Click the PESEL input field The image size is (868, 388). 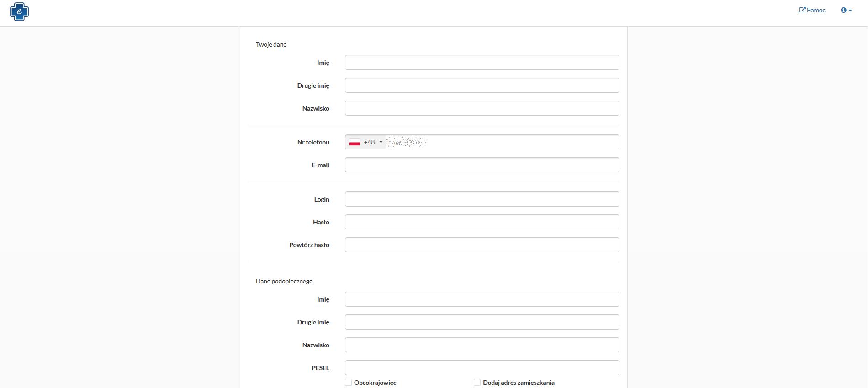click(482, 368)
